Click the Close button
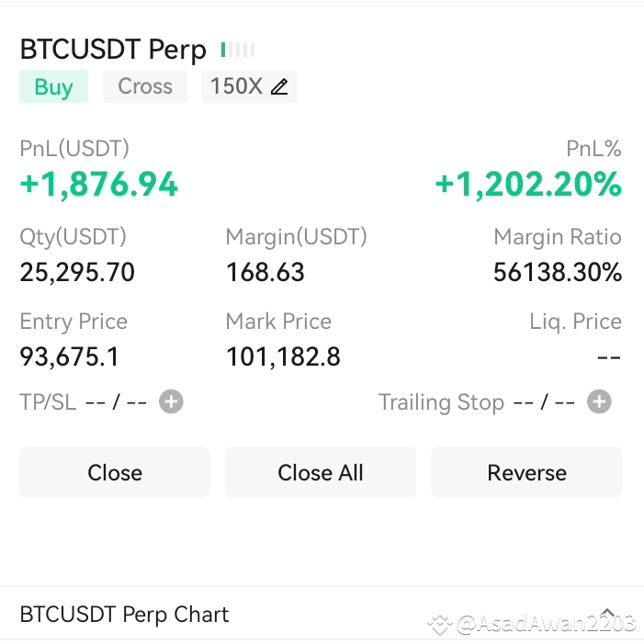Screen dimensions: 644x644 tap(115, 472)
